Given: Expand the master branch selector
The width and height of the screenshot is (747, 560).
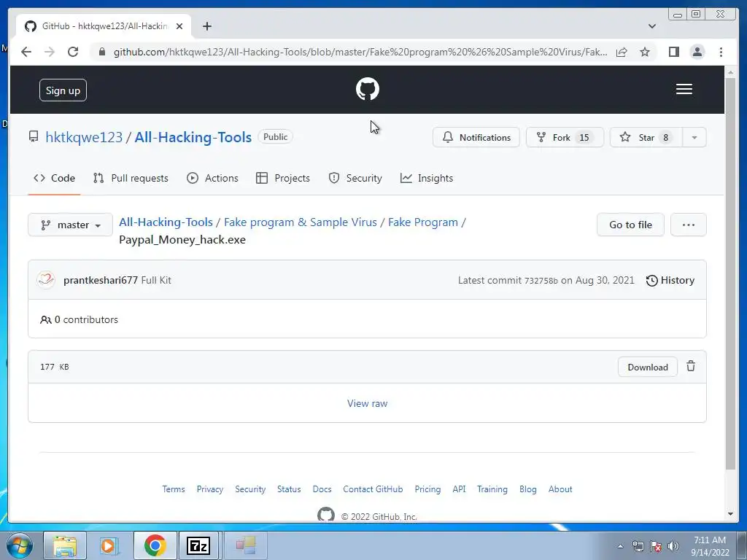Looking at the screenshot, I should (71, 225).
